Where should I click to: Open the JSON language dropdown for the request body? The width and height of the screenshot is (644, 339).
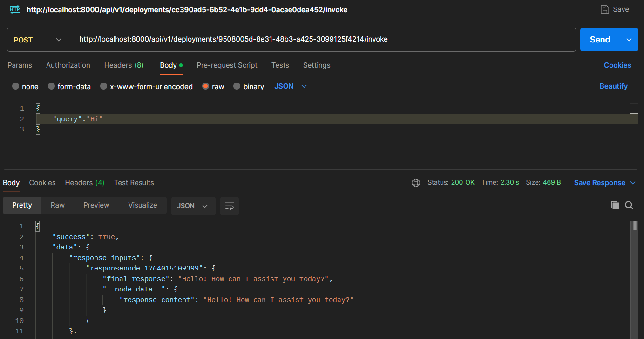click(x=289, y=86)
